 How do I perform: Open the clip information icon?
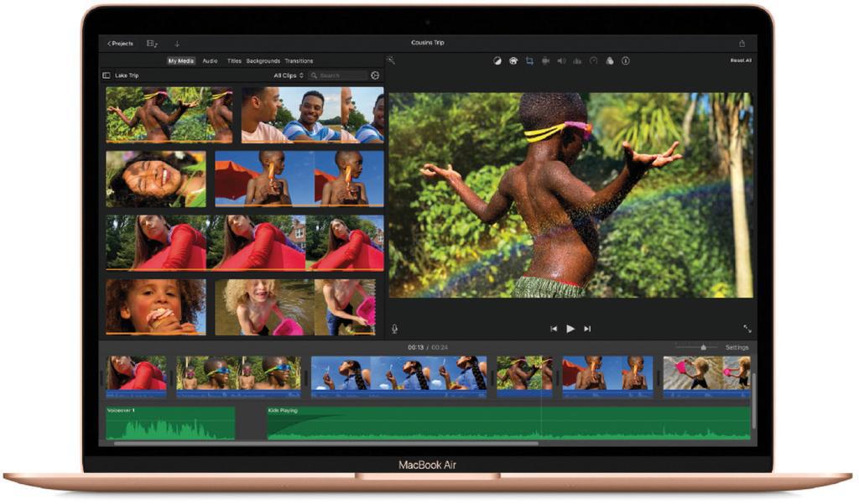pyautogui.click(x=626, y=61)
